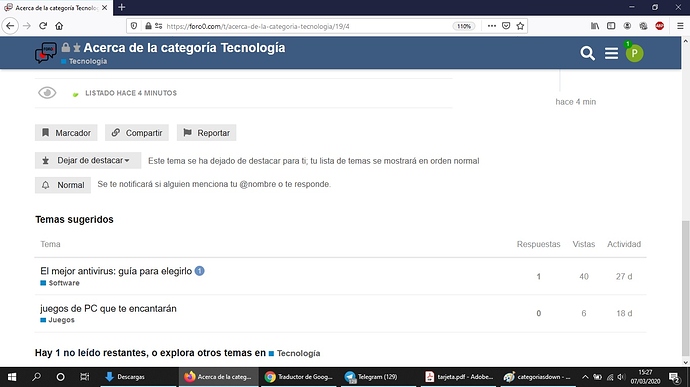Toggle the Firefox sidebar icon
This screenshot has height=387, width=690.
point(611,26)
